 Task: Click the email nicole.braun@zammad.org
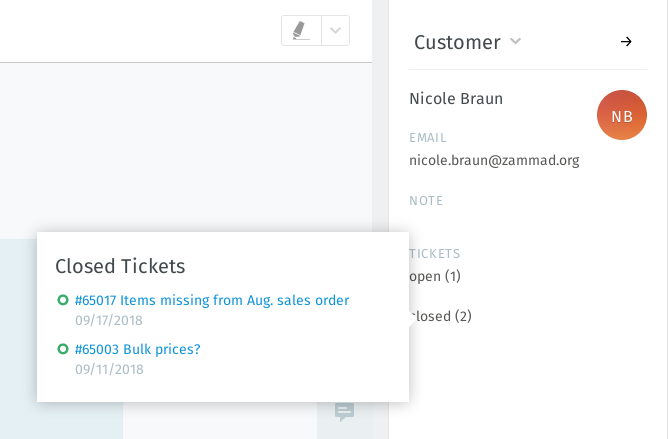(494, 160)
